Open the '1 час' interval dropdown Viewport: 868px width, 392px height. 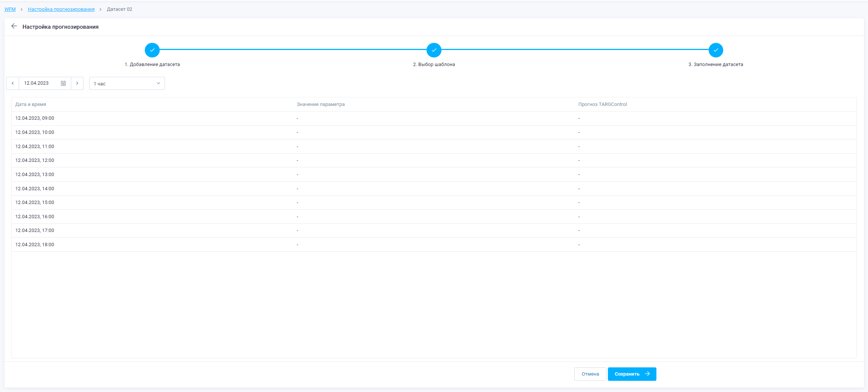pyautogui.click(x=127, y=84)
